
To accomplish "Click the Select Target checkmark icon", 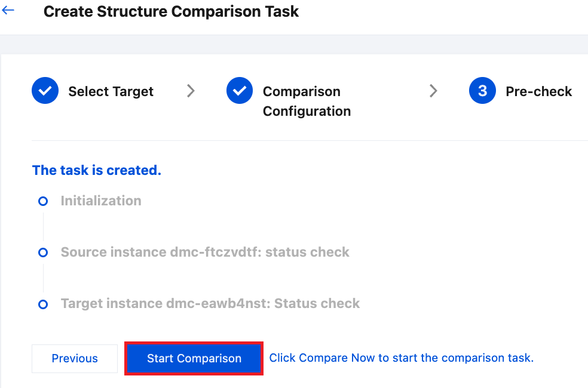I will [45, 91].
